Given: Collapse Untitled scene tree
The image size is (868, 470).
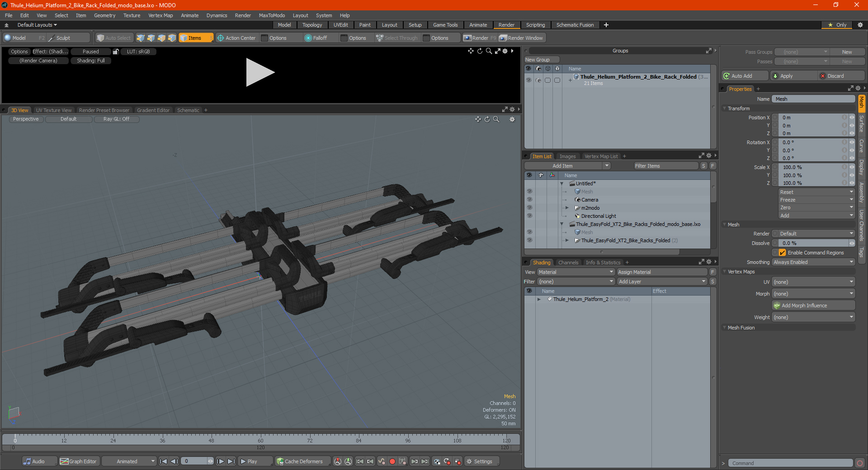Looking at the screenshot, I should pyautogui.click(x=561, y=183).
